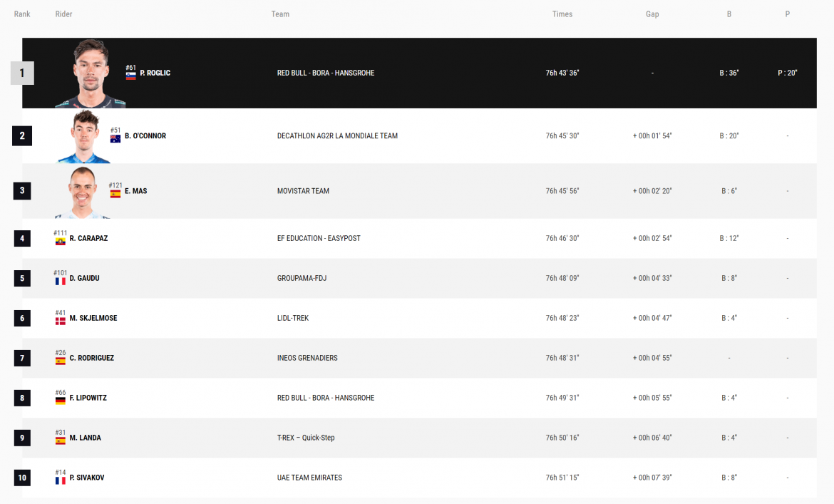This screenshot has width=834, height=504.
Task: Click team EF Education - EasyPost
Action: [319, 238]
